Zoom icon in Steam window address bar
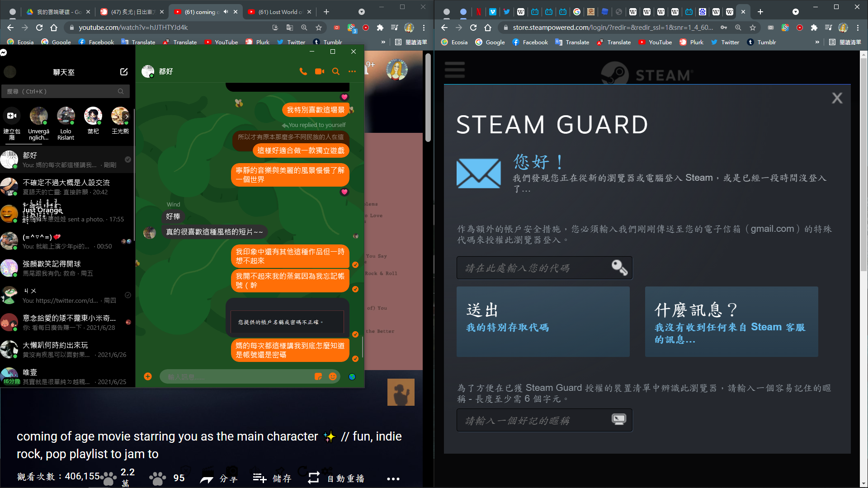Screen dimensions: 868x488 [738, 28]
